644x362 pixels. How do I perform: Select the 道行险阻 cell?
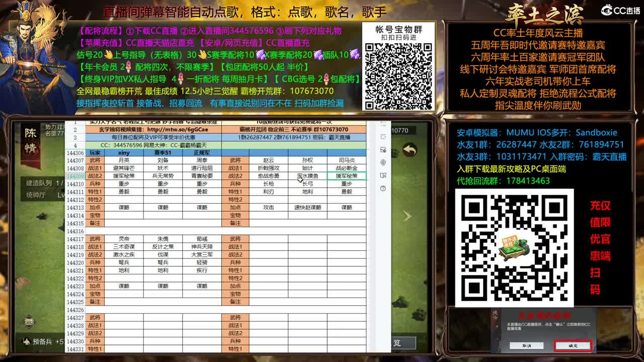click(x=202, y=168)
